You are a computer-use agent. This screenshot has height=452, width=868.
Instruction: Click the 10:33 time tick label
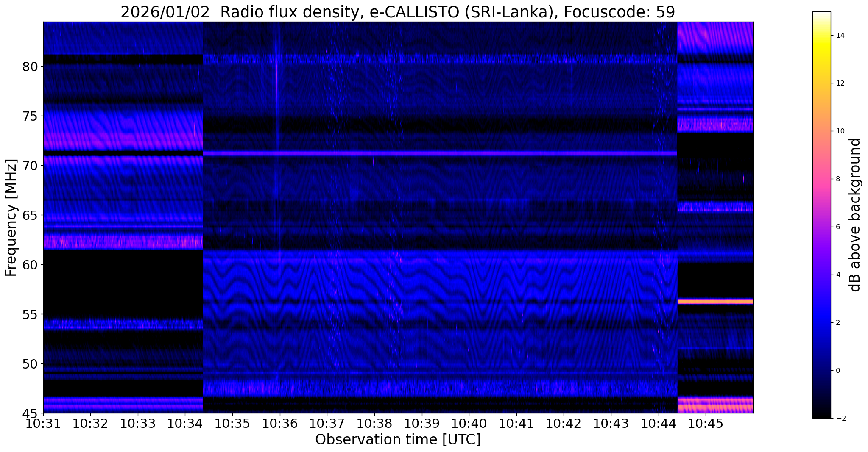click(x=138, y=423)
